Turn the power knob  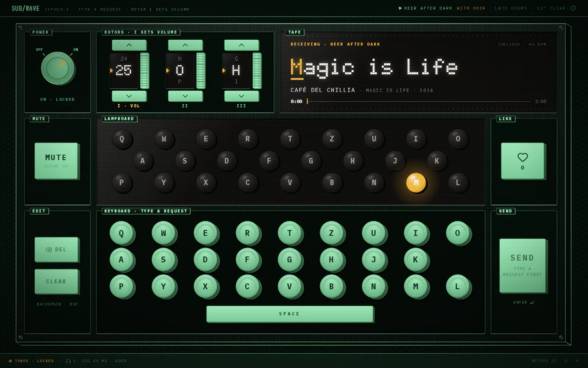click(x=58, y=68)
